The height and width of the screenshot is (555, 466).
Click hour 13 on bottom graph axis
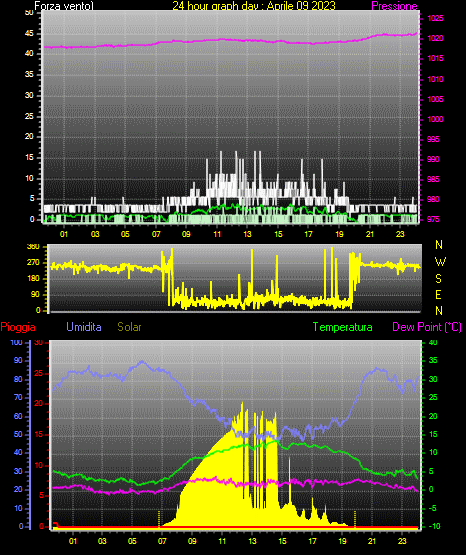pyautogui.click(x=252, y=541)
